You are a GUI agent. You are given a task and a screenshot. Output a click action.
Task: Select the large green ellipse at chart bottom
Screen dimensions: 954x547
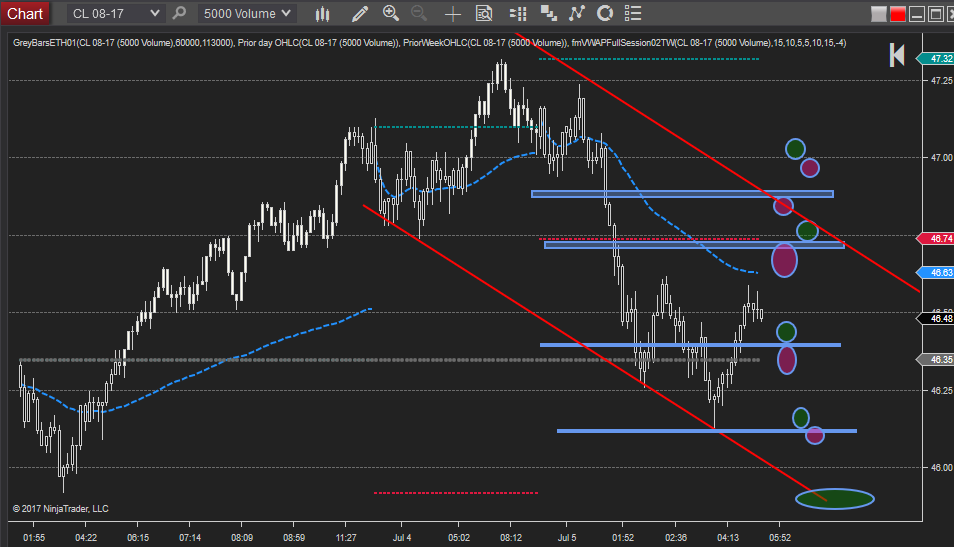coord(835,499)
